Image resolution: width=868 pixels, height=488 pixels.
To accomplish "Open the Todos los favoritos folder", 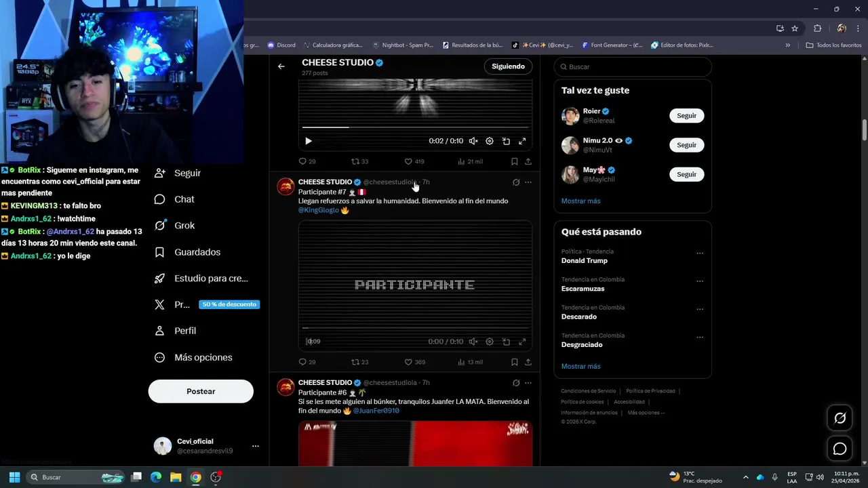I will tap(833, 45).
